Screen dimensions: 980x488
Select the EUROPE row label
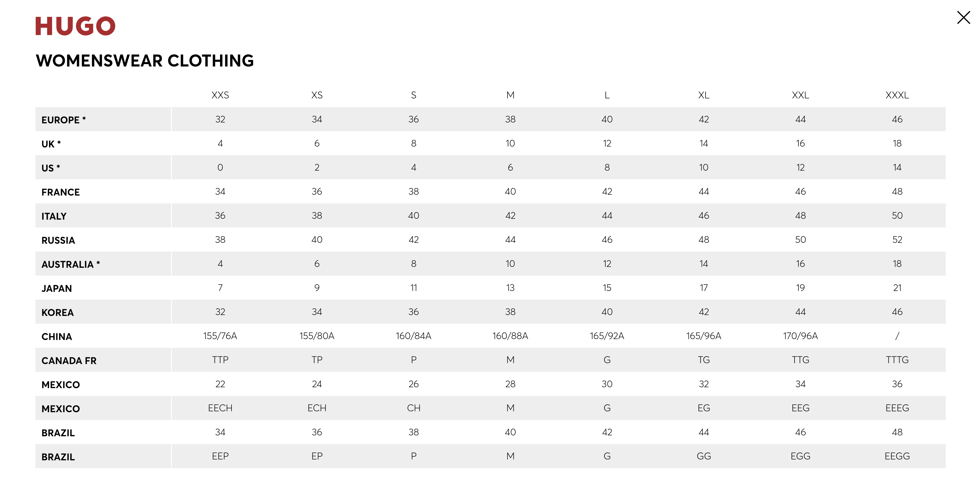[x=63, y=120]
